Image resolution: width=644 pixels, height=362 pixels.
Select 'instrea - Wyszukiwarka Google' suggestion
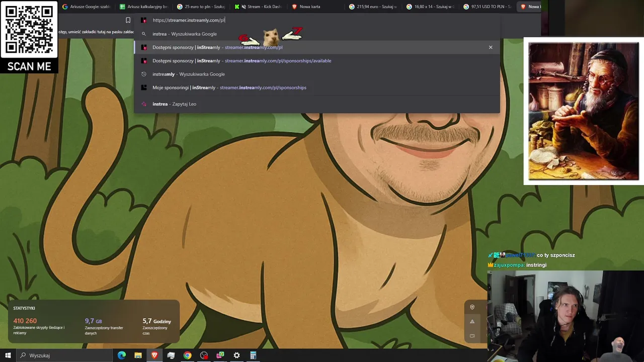click(x=317, y=34)
